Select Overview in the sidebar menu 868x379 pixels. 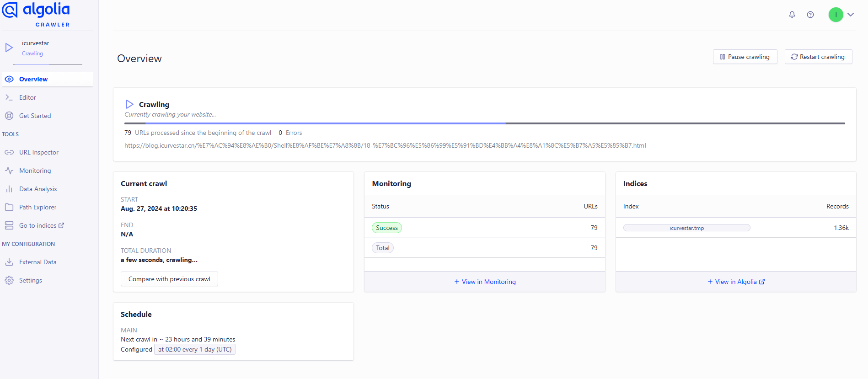click(33, 79)
